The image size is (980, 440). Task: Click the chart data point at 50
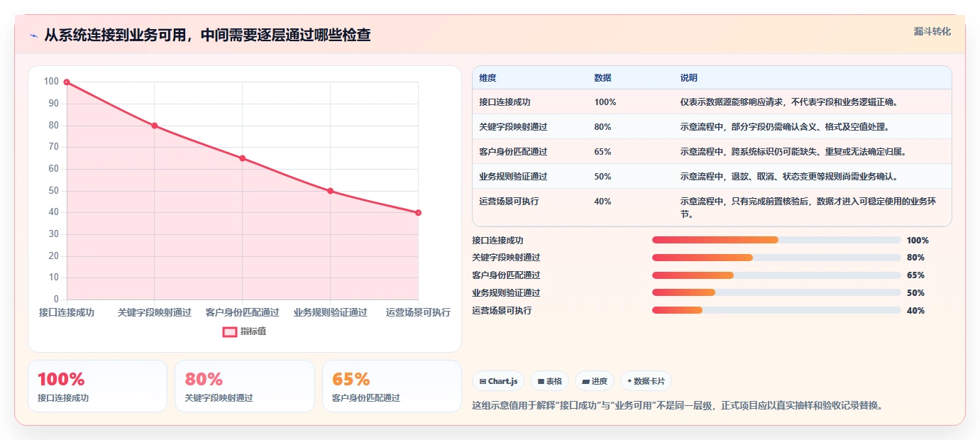point(331,191)
